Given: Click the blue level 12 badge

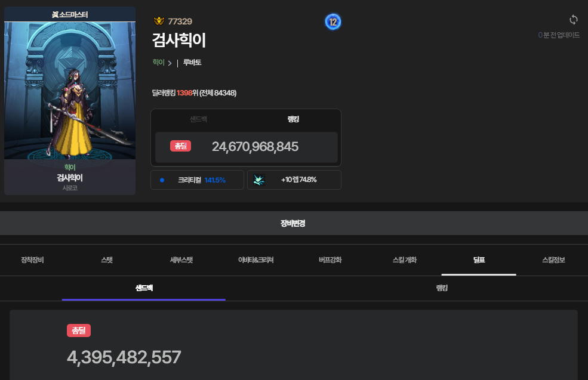Looking at the screenshot, I should (x=333, y=22).
